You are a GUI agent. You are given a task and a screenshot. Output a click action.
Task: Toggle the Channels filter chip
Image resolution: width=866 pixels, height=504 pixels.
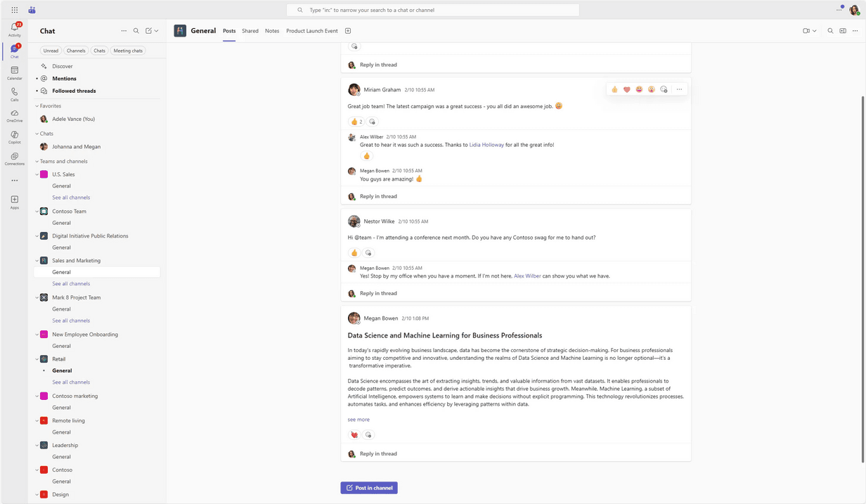pos(76,51)
